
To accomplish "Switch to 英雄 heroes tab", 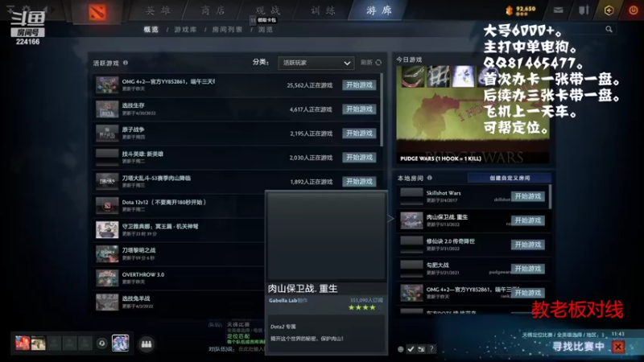I will coord(158,10).
